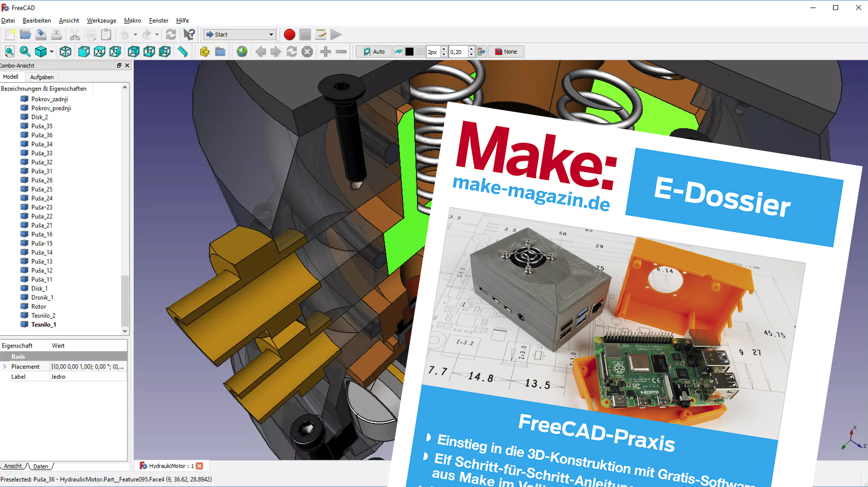Image resolution: width=868 pixels, height=487 pixels.
Task: Create a new document with the toolbar icon
Action: [x=10, y=35]
